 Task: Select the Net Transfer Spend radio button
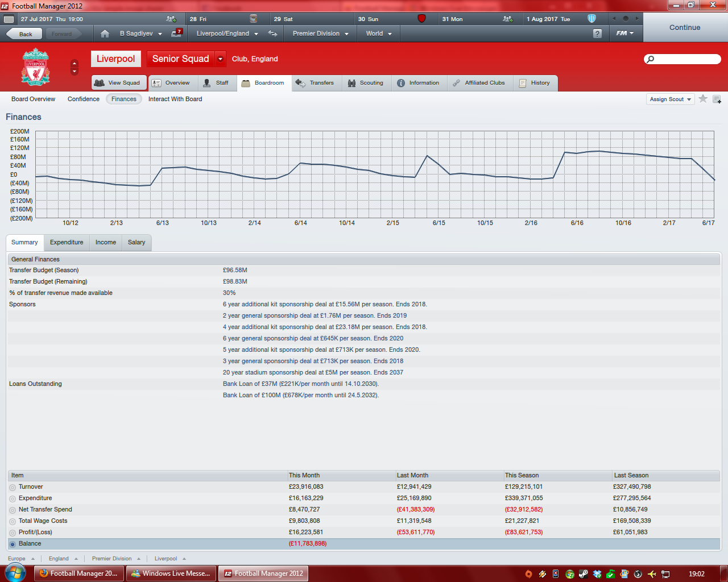pos(13,510)
